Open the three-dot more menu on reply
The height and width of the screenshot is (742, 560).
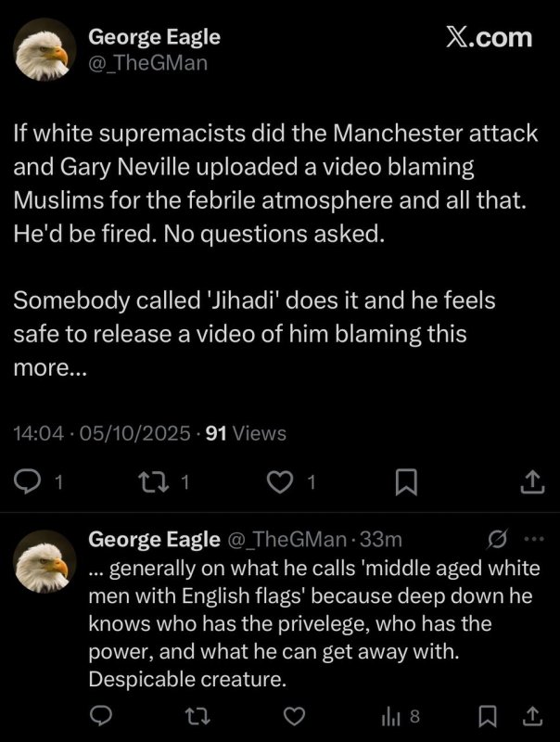tap(531, 539)
